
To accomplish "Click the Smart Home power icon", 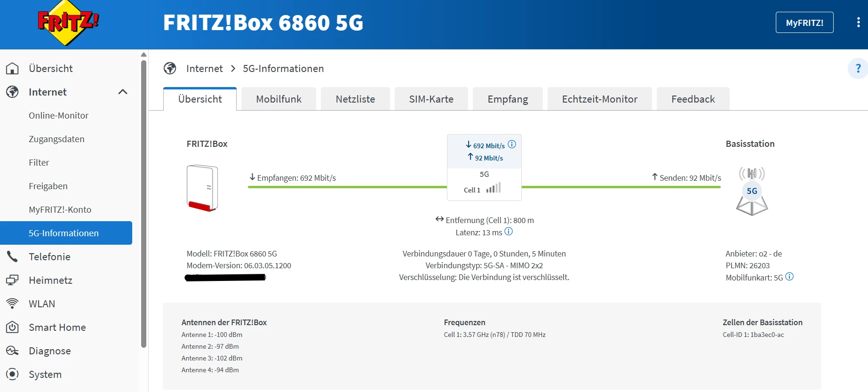I will tap(12, 328).
